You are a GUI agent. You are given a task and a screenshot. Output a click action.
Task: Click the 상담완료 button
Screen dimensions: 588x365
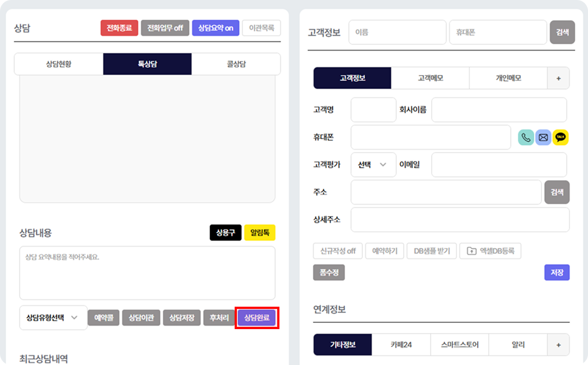click(257, 318)
